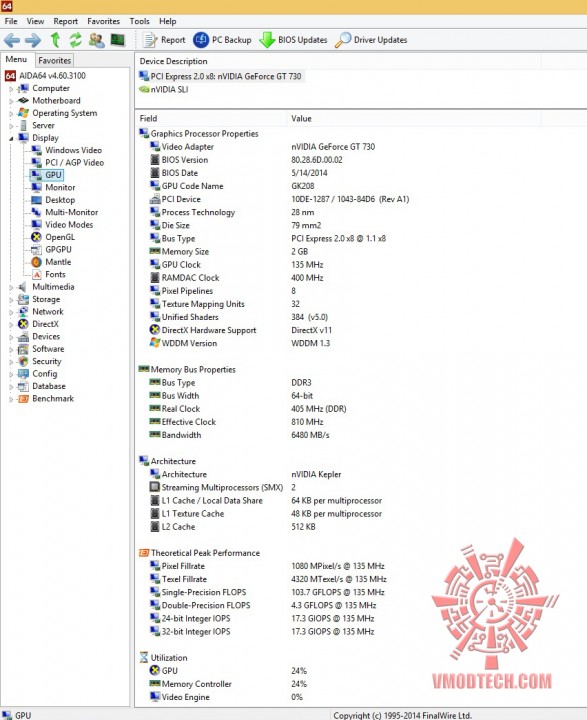Open the File menu
This screenshot has height=720, width=587.
coord(11,21)
